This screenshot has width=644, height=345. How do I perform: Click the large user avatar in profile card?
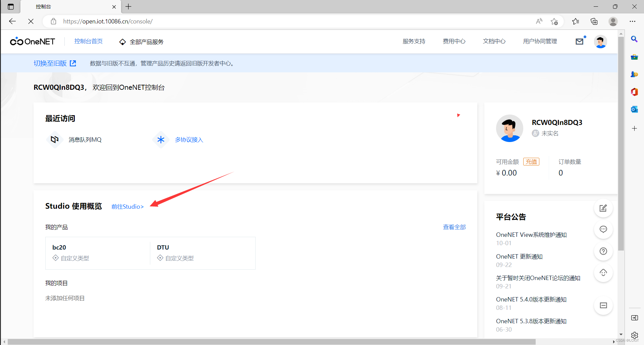[x=509, y=128]
